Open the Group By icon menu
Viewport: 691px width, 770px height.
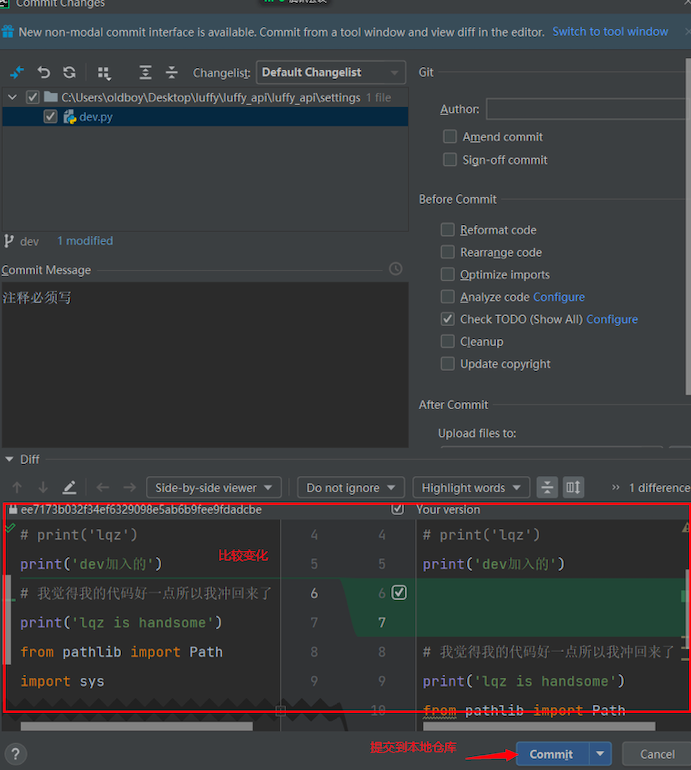pos(104,73)
